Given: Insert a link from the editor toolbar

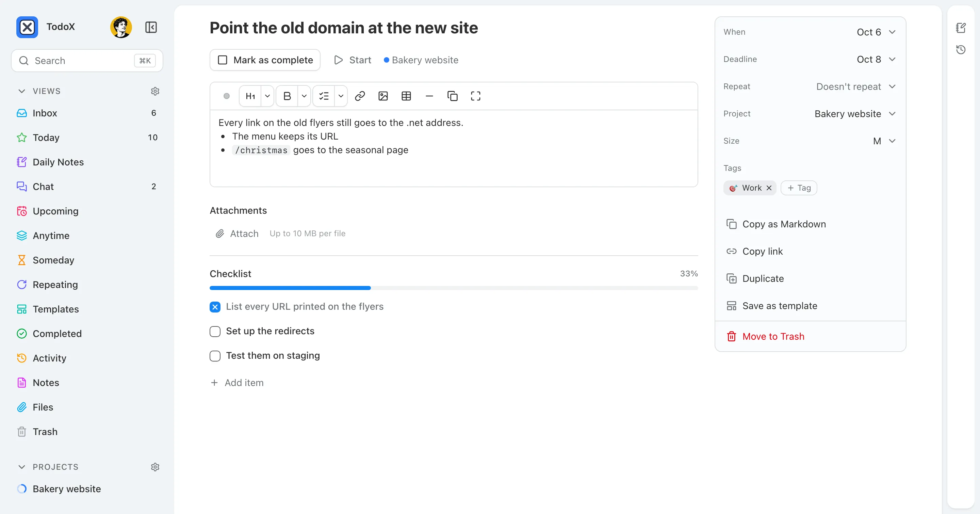Looking at the screenshot, I should click(360, 96).
